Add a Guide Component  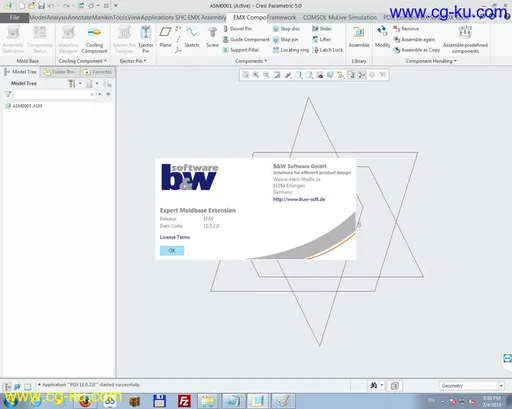pyautogui.click(x=246, y=39)
